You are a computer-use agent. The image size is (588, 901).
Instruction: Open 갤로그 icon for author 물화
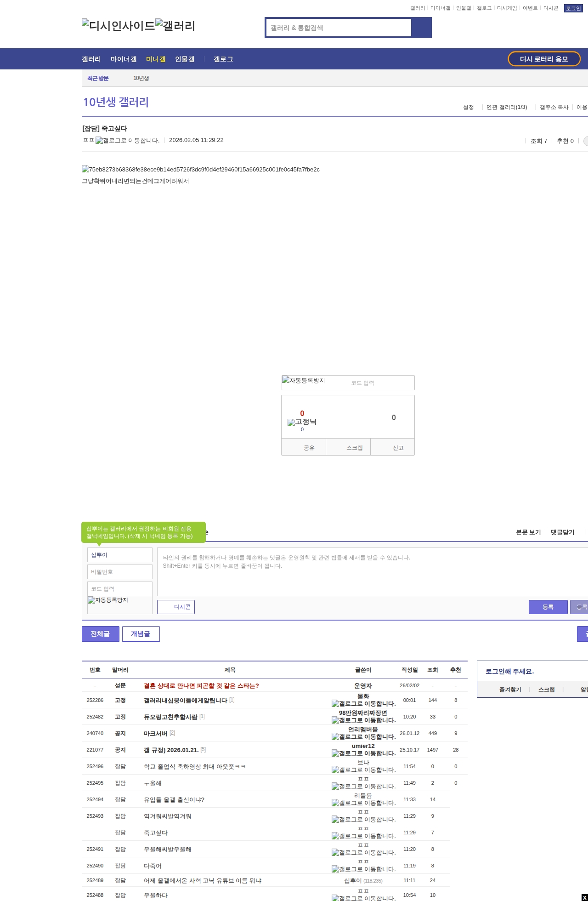[x=363, y=704]
